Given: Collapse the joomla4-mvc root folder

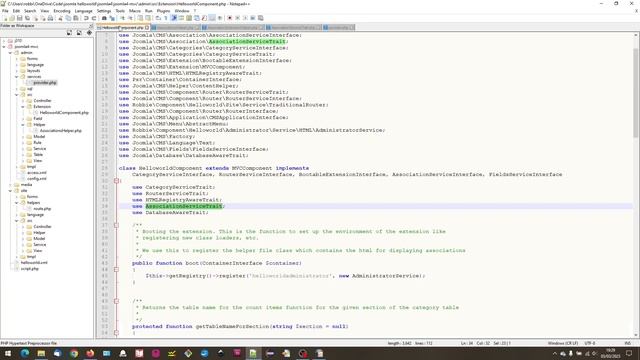Looking at the screenshot, I should [4, 47].
